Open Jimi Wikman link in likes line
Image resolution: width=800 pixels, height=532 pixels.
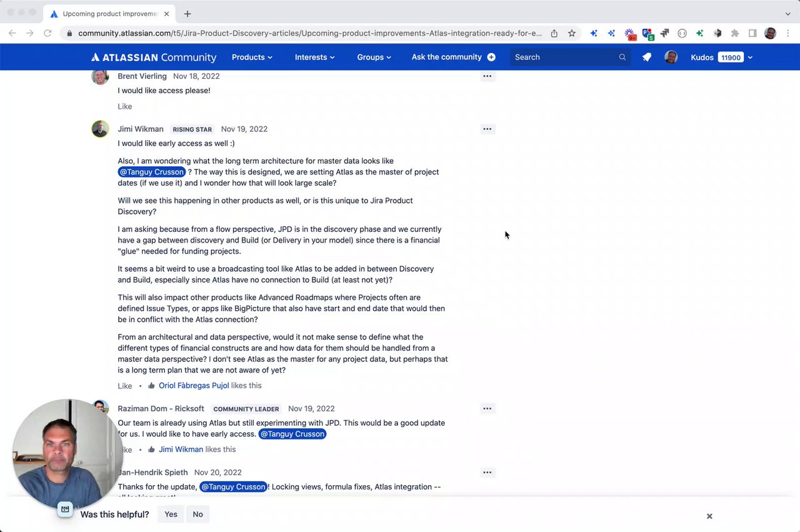[x=181, y=449]
